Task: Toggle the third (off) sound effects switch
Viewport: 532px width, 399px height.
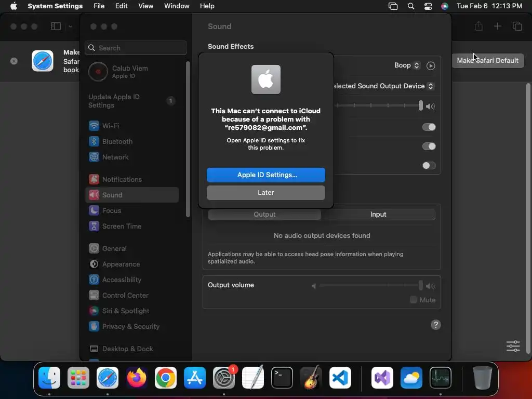Action: 429,166
